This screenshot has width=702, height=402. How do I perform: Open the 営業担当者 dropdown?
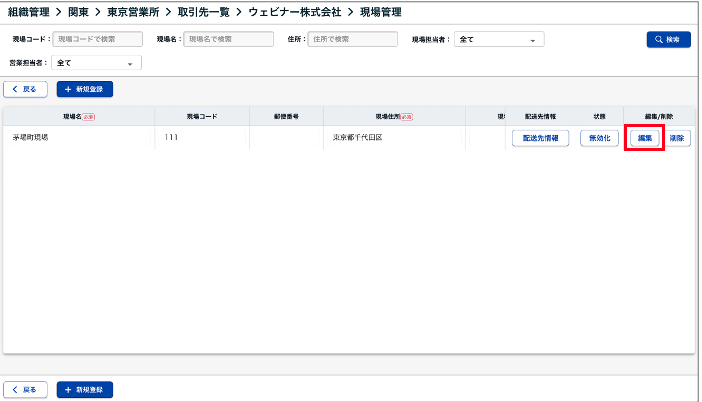(x=96, y=63)
